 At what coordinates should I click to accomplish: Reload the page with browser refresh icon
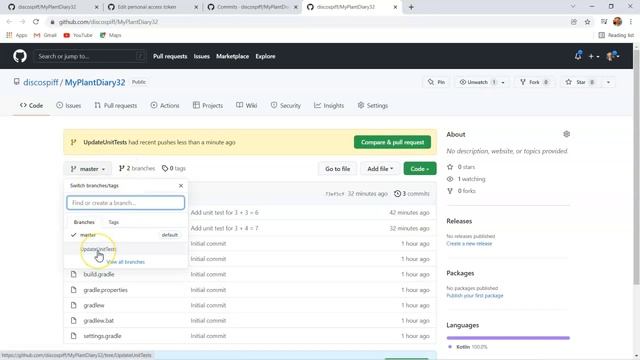coord(36,22)
